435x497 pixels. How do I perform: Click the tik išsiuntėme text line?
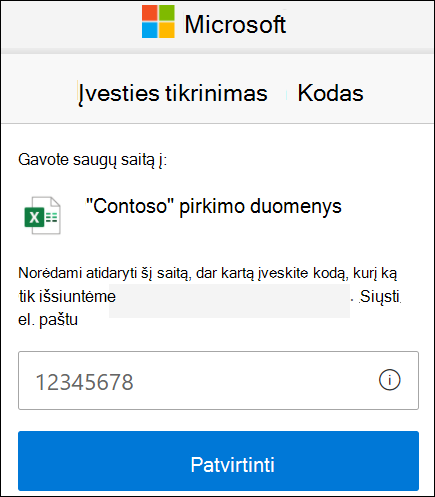coord(67,297)
